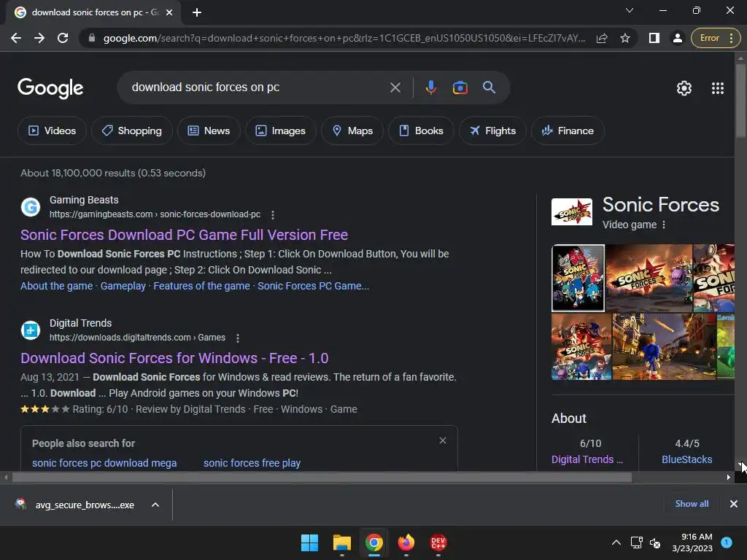Switch to the Images results tab
747x560 pixels.
(281, 131)
